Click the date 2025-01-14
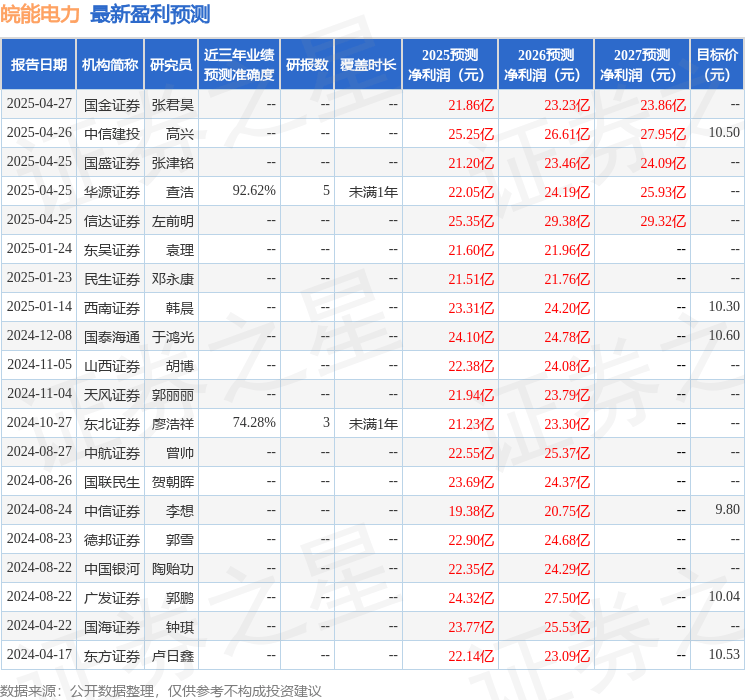The height and width of the screenshot is (700, 745). click(x=39, y=307)
